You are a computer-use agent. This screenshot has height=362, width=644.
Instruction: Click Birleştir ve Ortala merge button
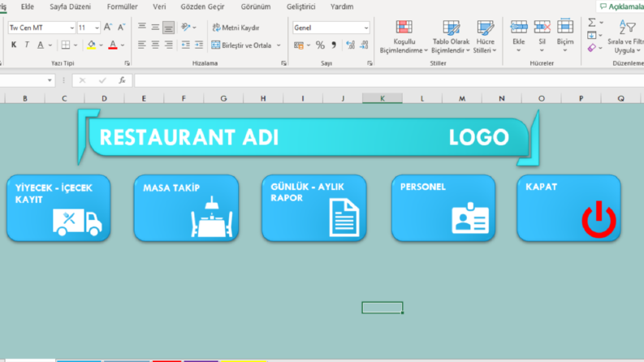pyautogui.click(x=241, y=45)
